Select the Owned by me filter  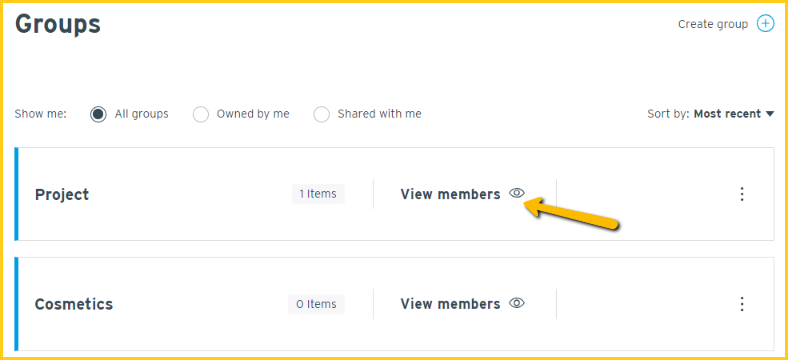pyautogui.click(x=201, y=115)
